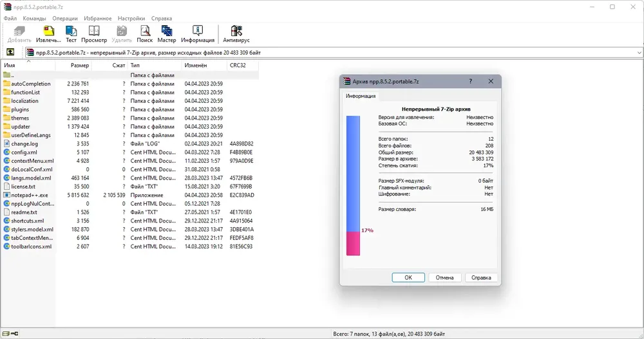The width and height of the screenshot is (644, 339).
Task: Click the config.xml file icon
Action: tap(6, 152)
